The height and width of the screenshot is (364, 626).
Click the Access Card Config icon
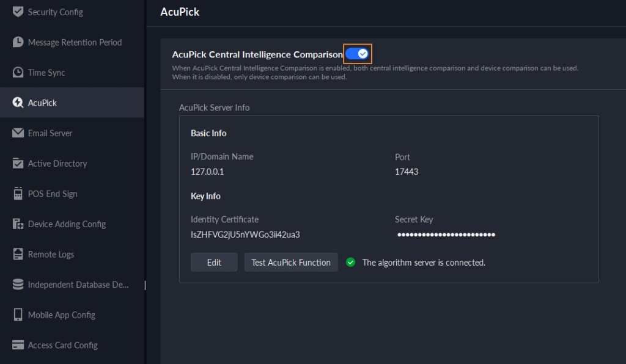pyautogui.click(x=18, y=345)
